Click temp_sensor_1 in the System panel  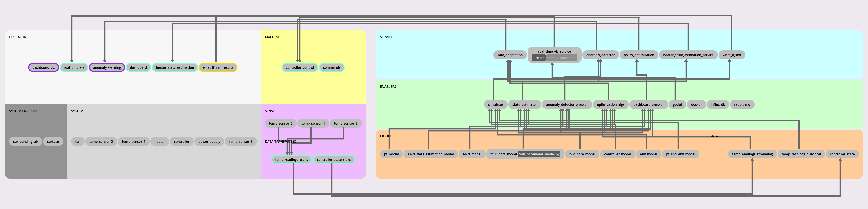133,142
